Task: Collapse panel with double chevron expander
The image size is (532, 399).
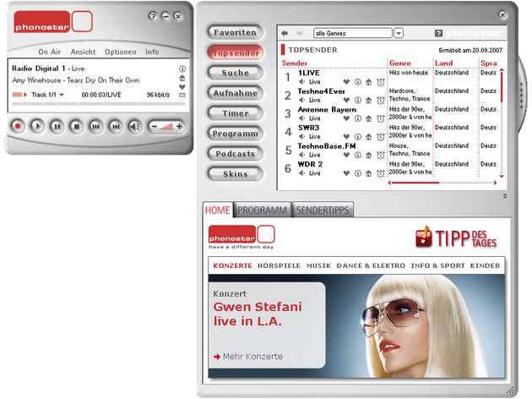Action: [x=505, y=196]
